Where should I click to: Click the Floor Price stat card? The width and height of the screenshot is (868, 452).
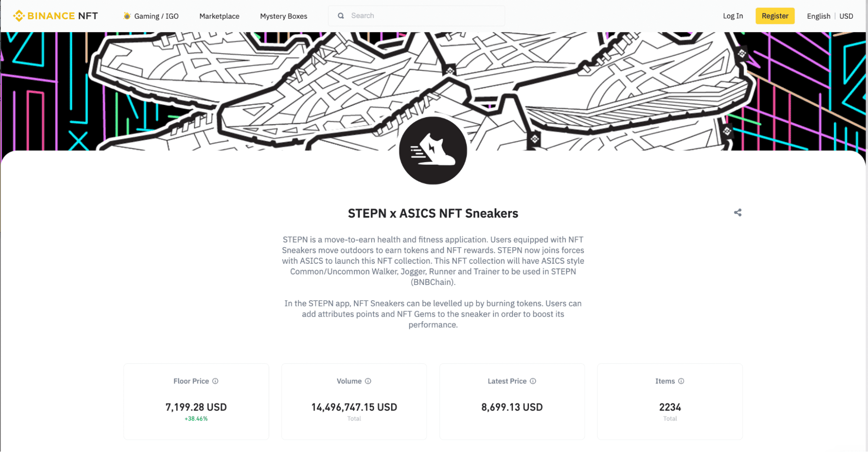[196, 401]
